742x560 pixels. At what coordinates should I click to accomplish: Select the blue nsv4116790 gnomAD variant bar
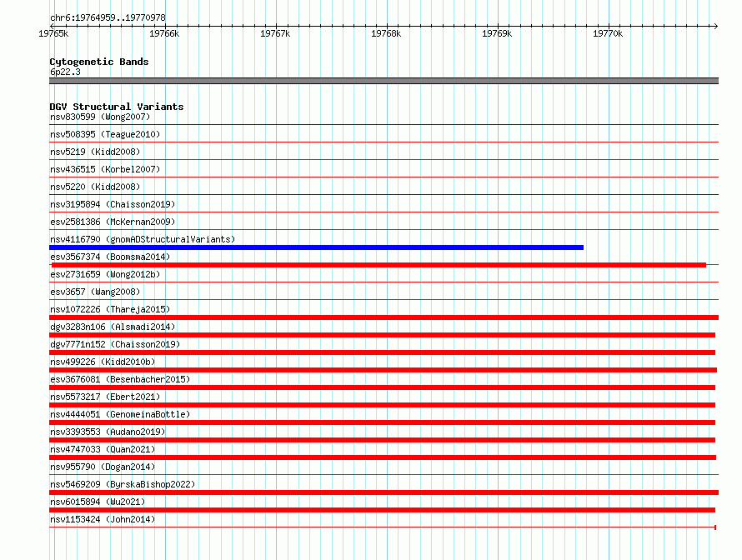(x=316, y=247)
